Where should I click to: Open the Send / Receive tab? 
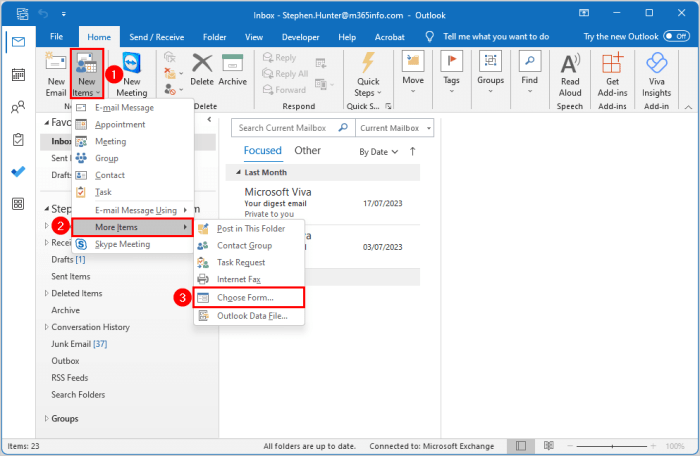[x=157, y=37]
